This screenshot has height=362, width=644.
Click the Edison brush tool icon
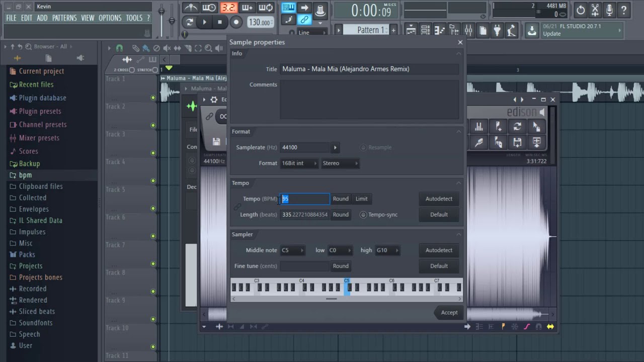tap(479, 143)
